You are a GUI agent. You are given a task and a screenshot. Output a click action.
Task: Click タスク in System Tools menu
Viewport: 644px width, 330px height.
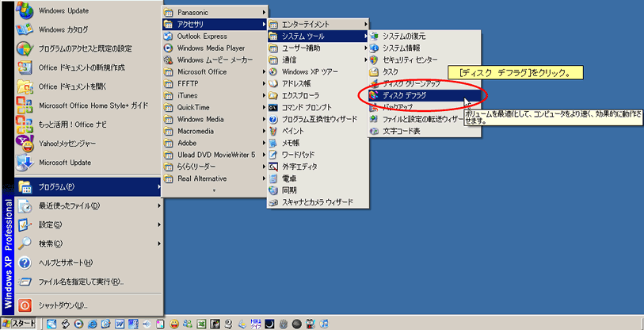[425, 72]
